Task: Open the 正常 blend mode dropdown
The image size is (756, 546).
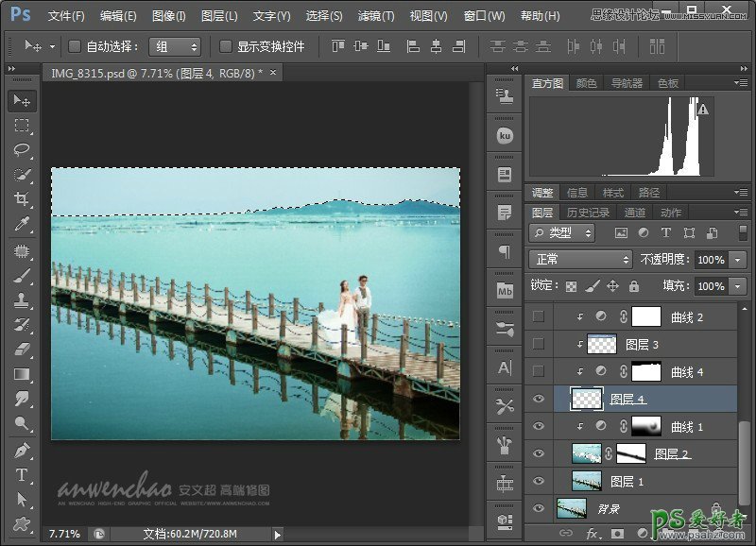Action: pyautogui.click(x=580, y=260)
